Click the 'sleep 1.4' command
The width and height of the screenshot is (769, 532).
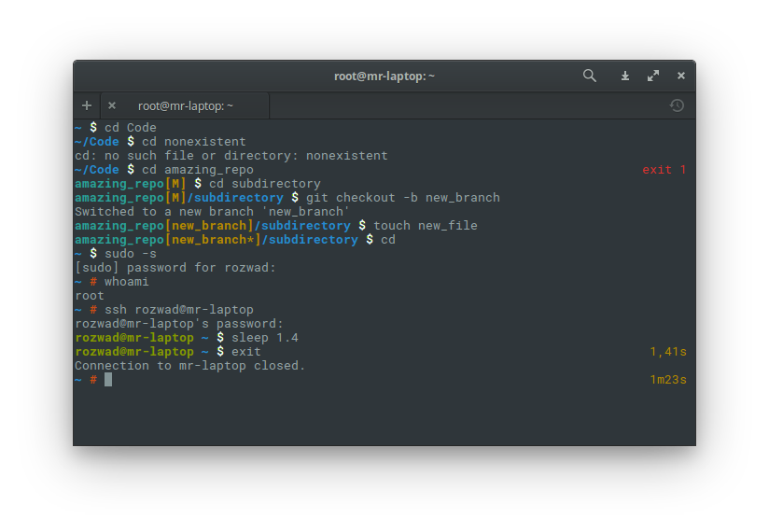[265, 338]
